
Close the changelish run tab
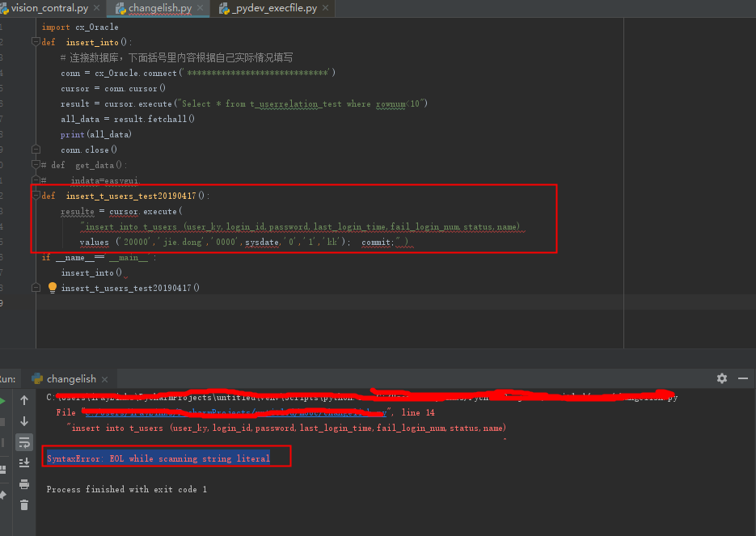click(x=104, y=379)
